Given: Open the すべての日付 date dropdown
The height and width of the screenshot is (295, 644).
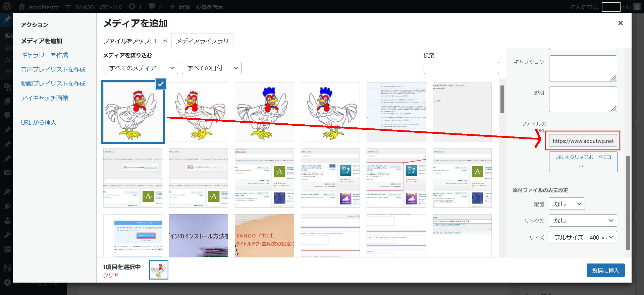Looking at the screenshot, I should [x=211, y=68].
